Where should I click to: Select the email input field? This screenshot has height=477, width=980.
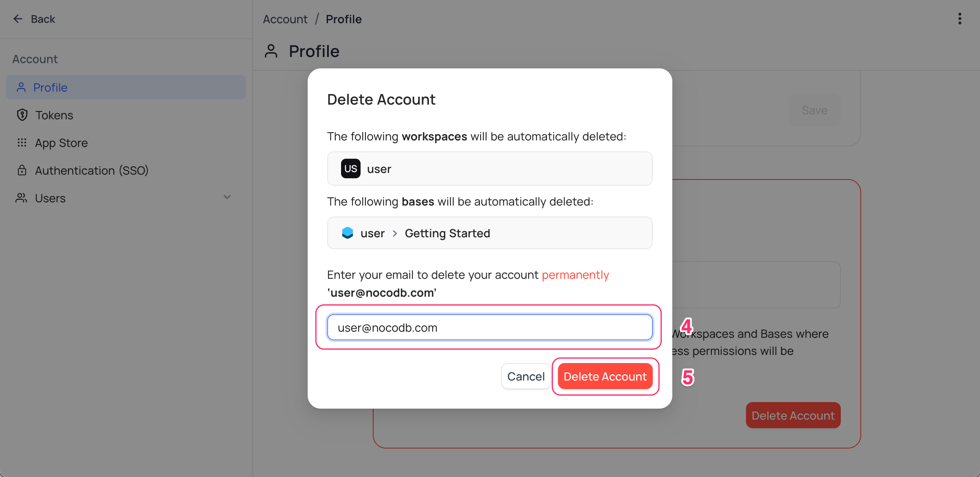pos(490,327)
